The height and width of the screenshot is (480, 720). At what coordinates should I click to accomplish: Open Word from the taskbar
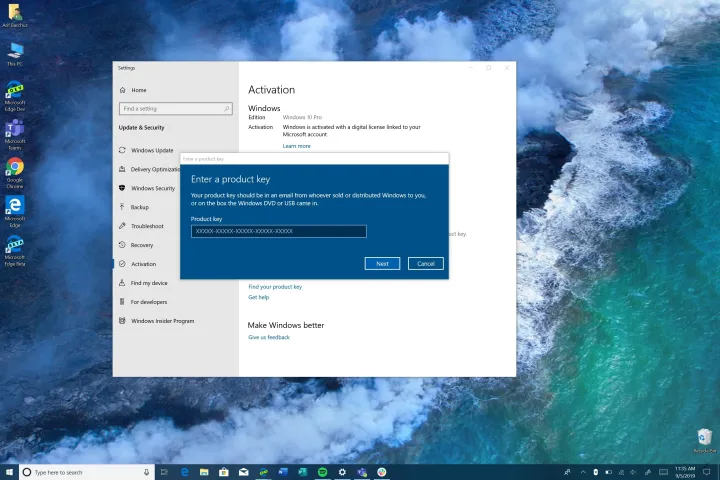pyautogui.click(x=283, y=472)
